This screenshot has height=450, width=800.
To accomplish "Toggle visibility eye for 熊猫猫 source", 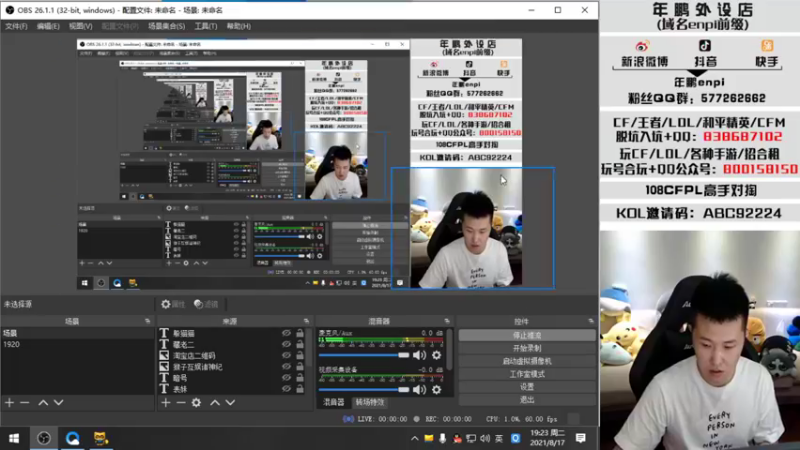I will [x=286, y=333].
